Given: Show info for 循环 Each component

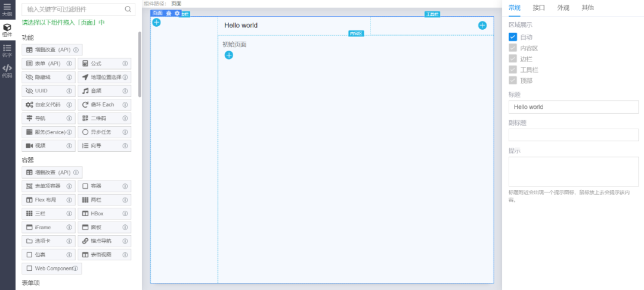Looking at the screenshot, I should [x=125, y=105].
